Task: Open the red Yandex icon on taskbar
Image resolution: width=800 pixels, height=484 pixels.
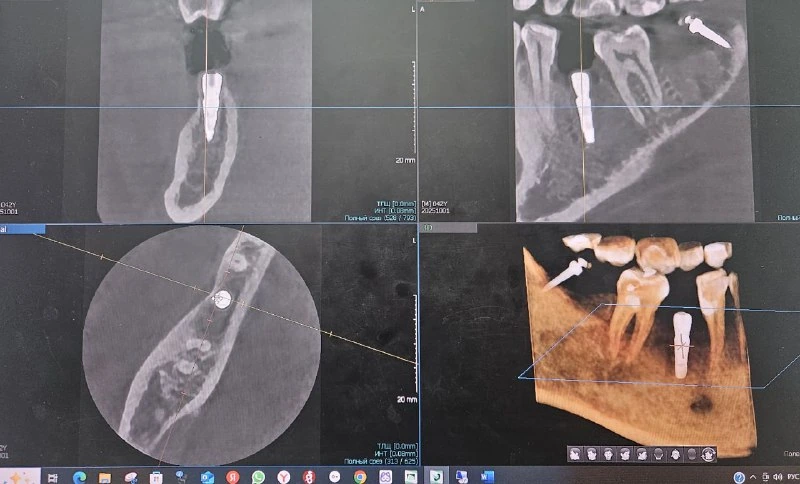Action: point(233,478)
